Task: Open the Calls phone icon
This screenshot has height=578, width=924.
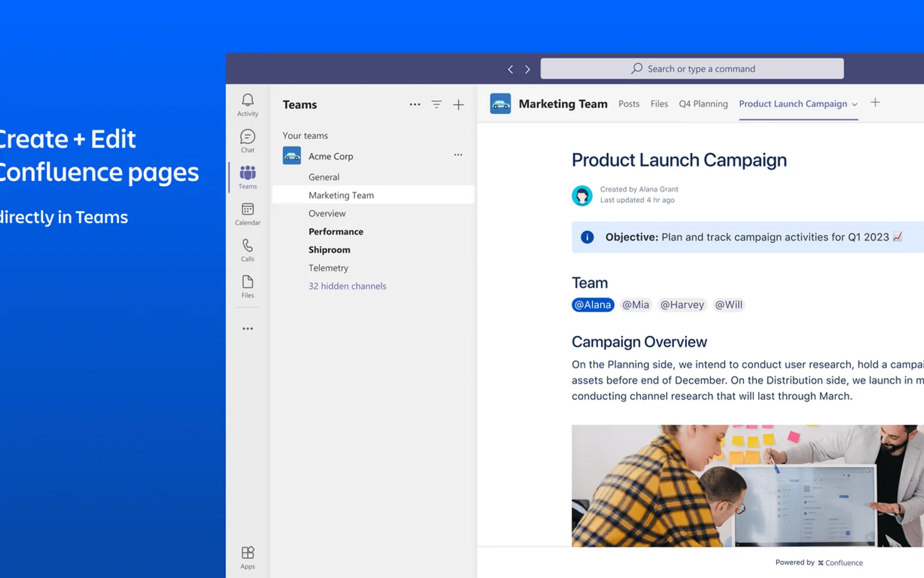Action: [248, 250]
